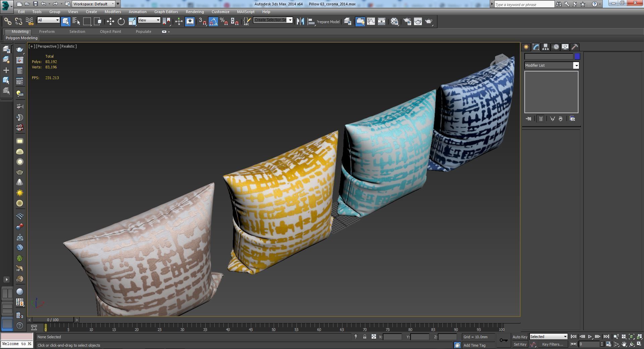The image size is (644, 349).
Task: Click the Align tool icon
Action: point(311,21)
